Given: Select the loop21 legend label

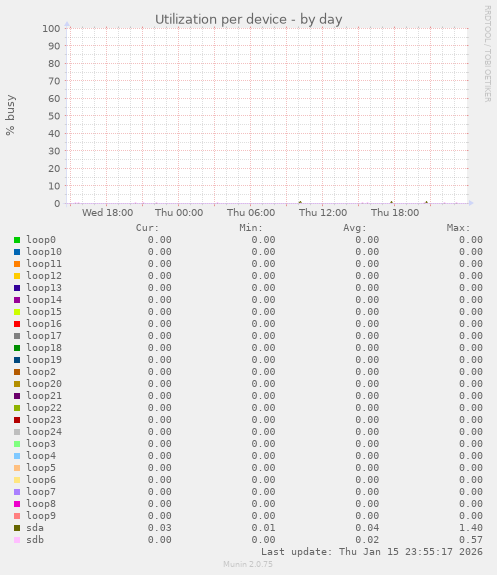Looking at the screenshot, I should coord(44,396).
